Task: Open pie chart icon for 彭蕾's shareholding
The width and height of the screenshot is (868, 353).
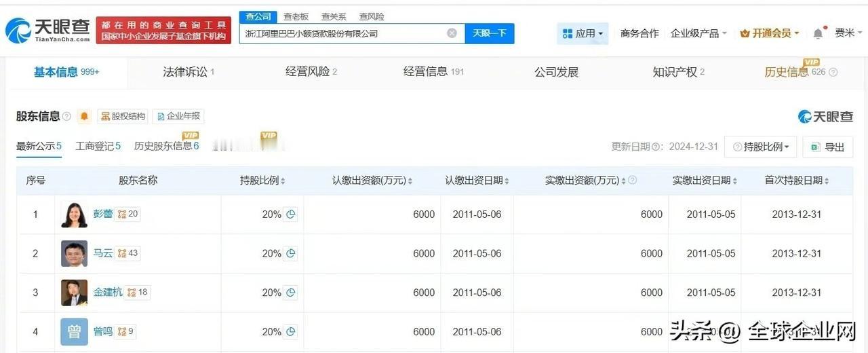Action: [291, 215]
